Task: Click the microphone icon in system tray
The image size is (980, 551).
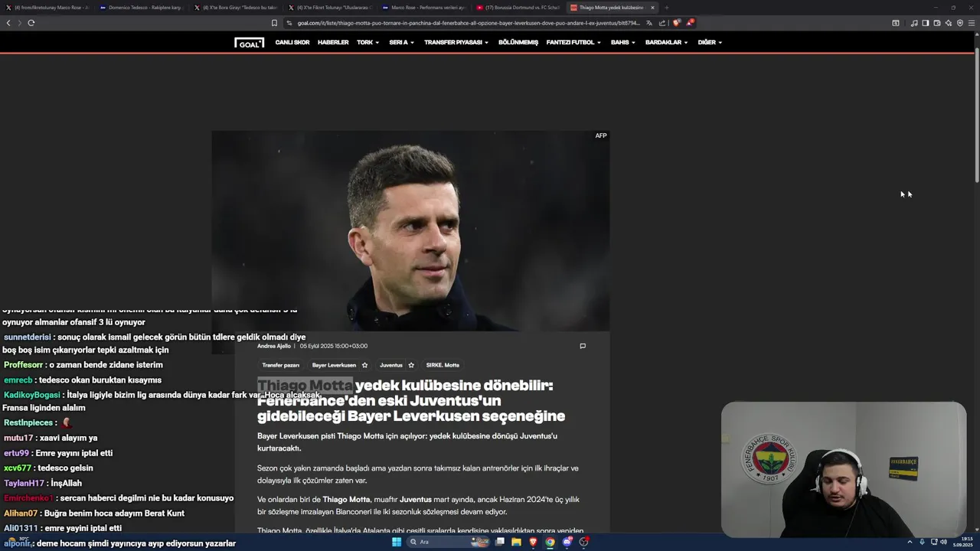Action: click(x=922, y=542)
